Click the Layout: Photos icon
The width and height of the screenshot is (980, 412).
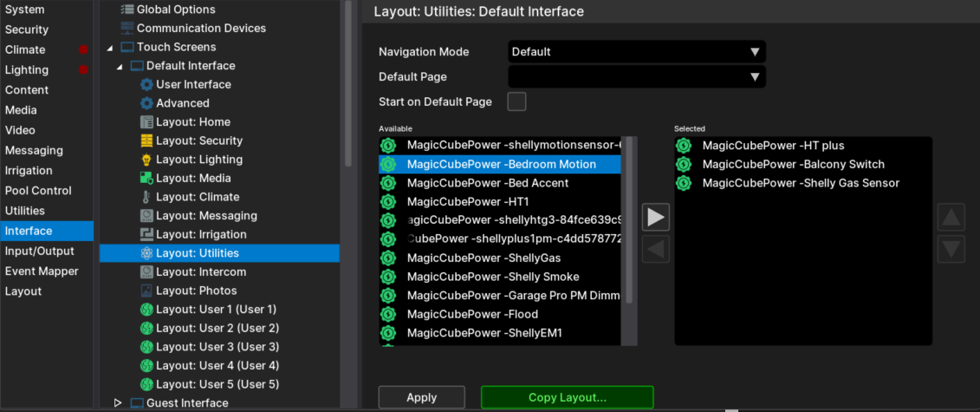coord(146,291)
